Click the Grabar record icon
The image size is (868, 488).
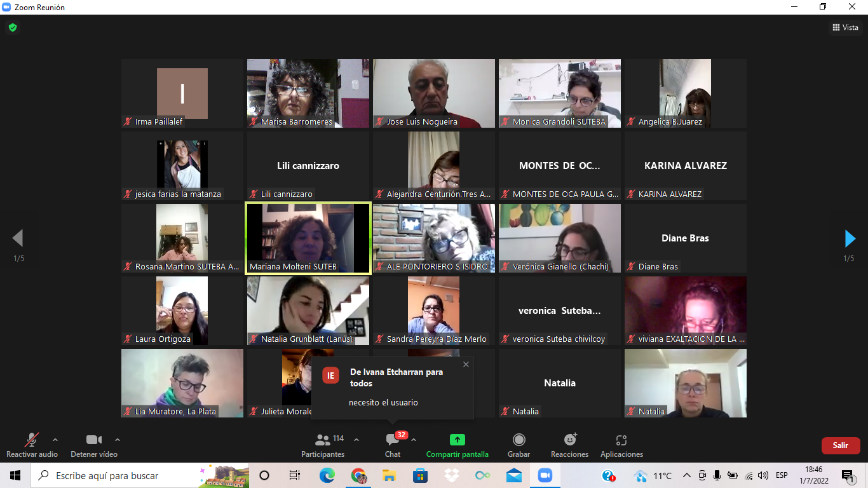[x=519, y=440]
